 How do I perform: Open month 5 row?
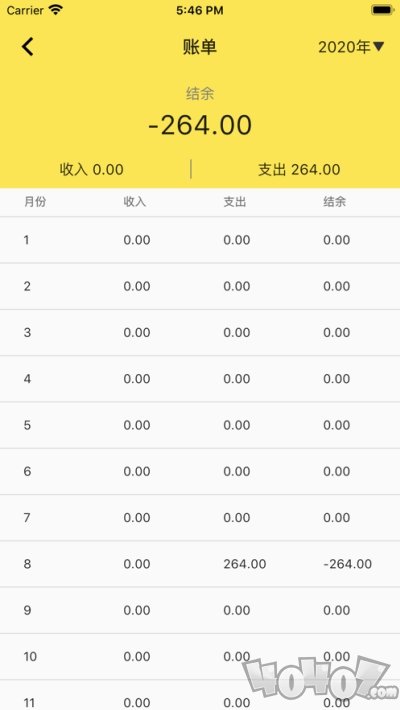tap(200, 425)
